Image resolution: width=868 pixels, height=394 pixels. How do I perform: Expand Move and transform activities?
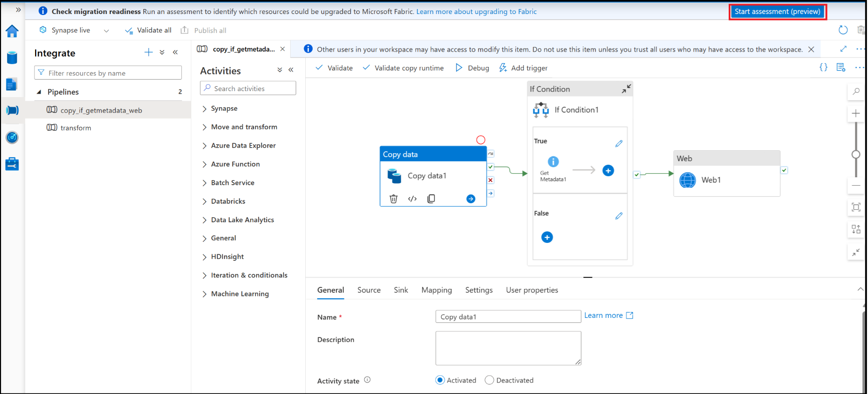coord(204,127)
